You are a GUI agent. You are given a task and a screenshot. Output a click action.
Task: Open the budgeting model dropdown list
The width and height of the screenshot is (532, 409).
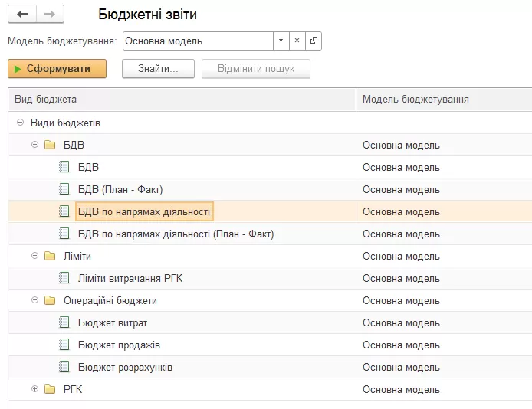pos(281,41)
